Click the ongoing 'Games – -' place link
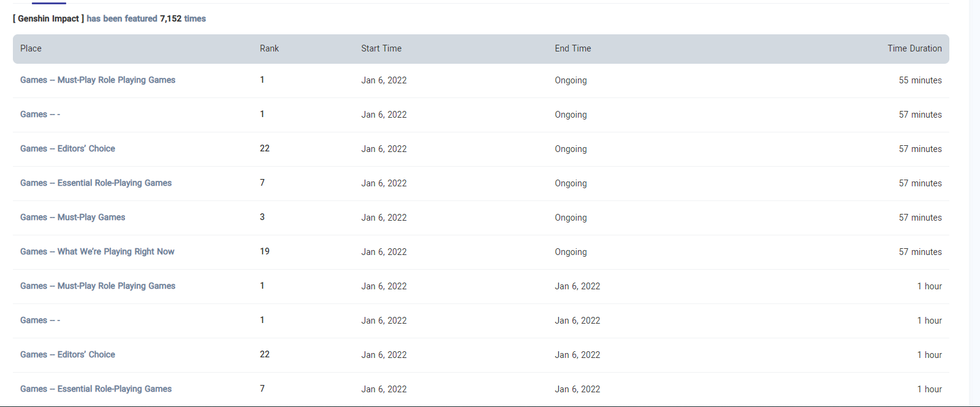 click(x=40, y=114)
